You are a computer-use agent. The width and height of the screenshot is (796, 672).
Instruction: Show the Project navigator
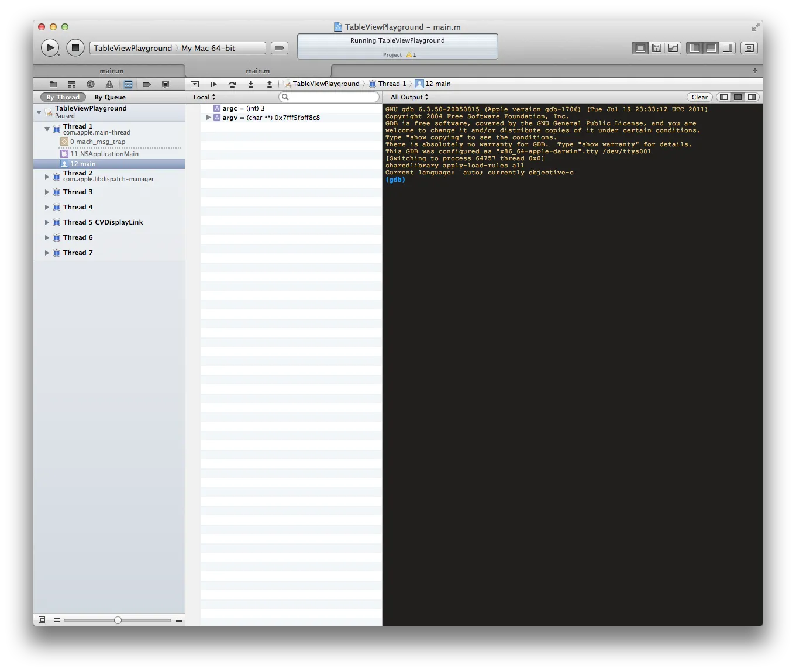pyautogui.click(x=53, y=84)
